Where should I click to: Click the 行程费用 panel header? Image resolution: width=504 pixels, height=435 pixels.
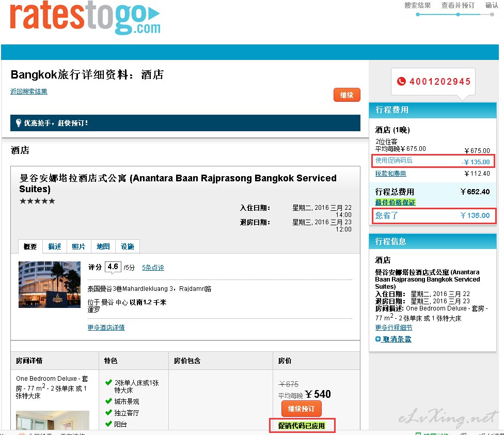[x=433, y=110]
